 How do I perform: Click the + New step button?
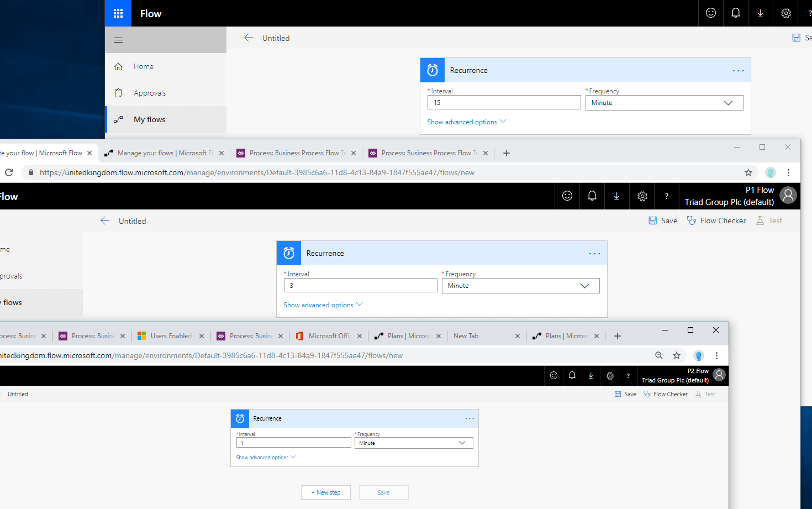pyautogui.click(x=326, y=492)
